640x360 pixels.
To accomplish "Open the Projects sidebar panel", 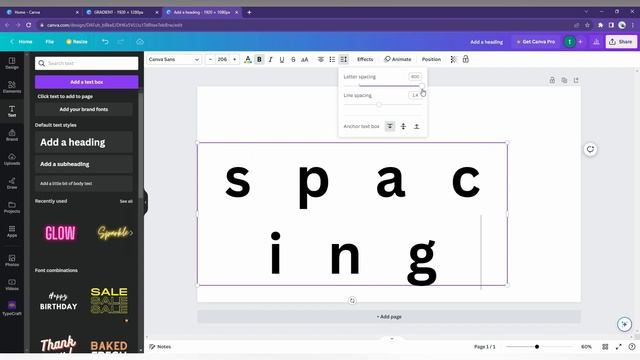I will click(12, 207).
